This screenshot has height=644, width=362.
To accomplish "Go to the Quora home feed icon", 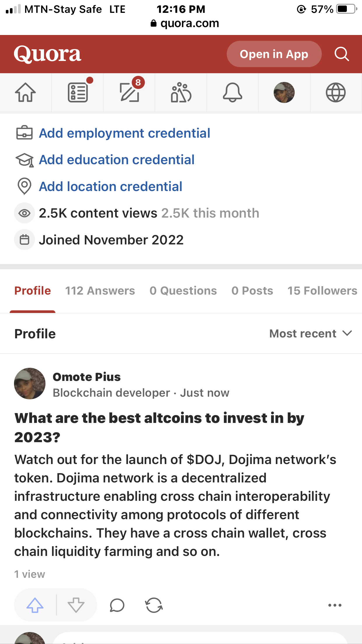I will pyautogui.click(x=25, y=92).
